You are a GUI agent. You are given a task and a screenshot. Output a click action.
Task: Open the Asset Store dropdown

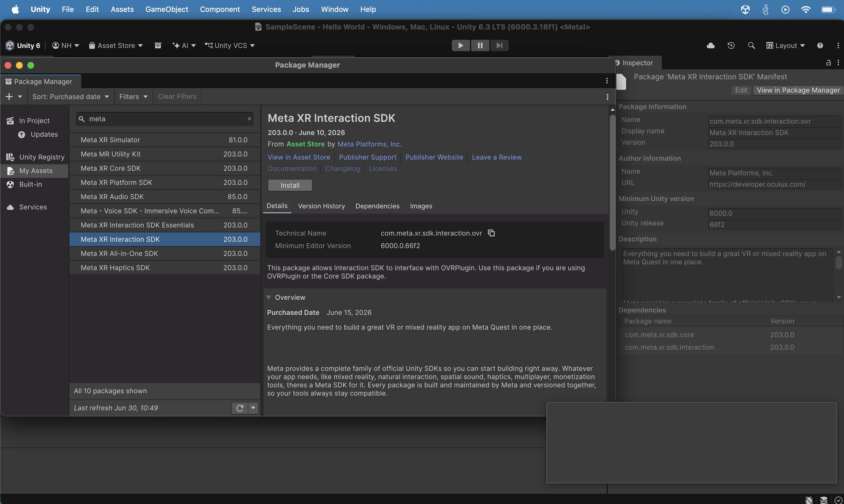pyautogui.click(x=115, y=45)
